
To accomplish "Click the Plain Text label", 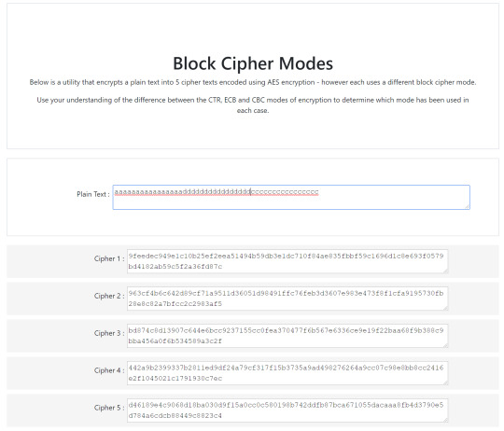I will pyautogui.click(x=93, y=194).
